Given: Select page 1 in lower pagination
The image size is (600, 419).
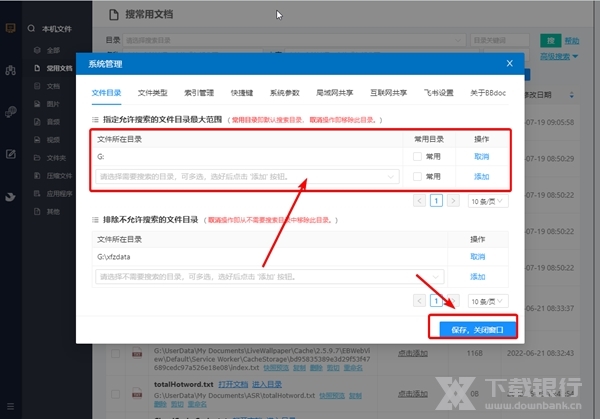Looking at the screenshot, I should coord(436,301).
